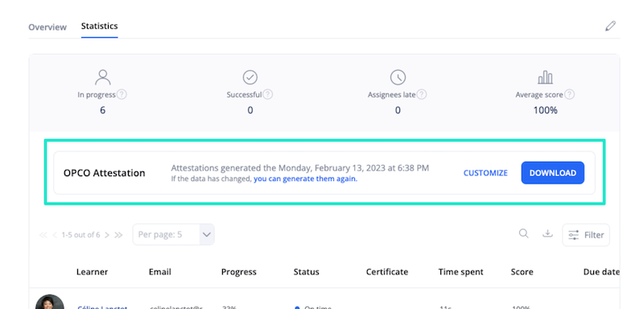
Task: Go to the previous page
Action: click(55, 235)
